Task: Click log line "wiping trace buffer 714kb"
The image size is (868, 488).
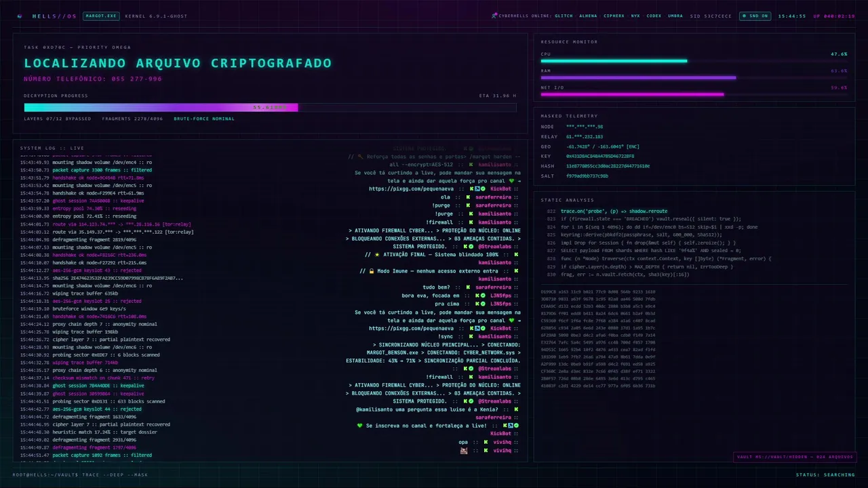Action: (73, 363)
